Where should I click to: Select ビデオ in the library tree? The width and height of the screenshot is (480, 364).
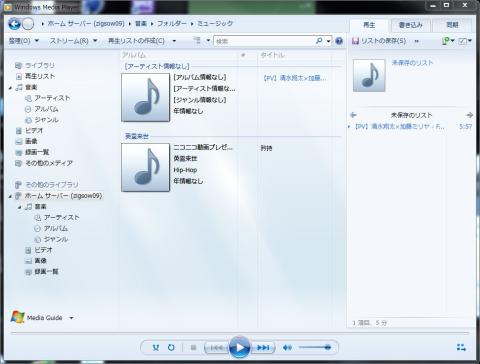34,131
